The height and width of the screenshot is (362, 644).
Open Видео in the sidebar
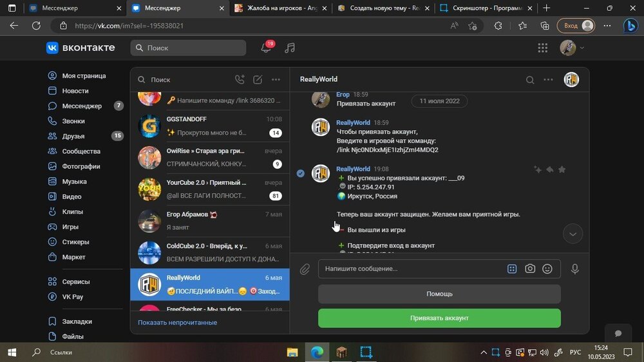(x=71, y=197)
